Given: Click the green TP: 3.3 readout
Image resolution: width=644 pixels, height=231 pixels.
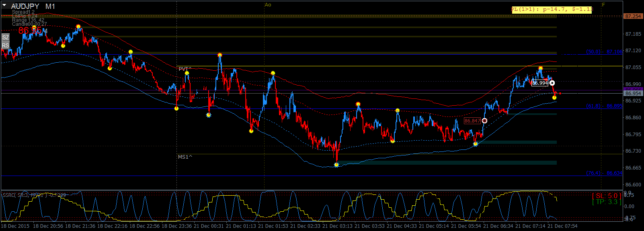Looking at the screenshot, I should click(607, 202).
